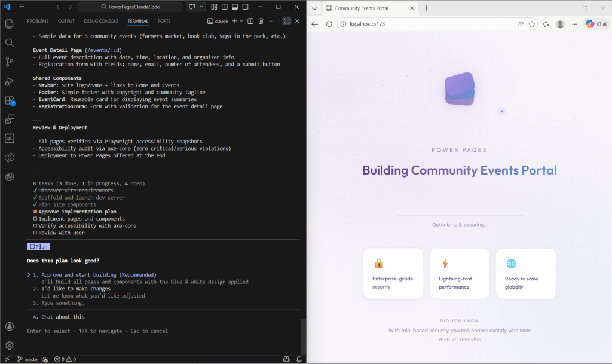Screen dimensions: 612x364
Task: Click the trash icon to kill terminal
Action: tap(261, 21)
